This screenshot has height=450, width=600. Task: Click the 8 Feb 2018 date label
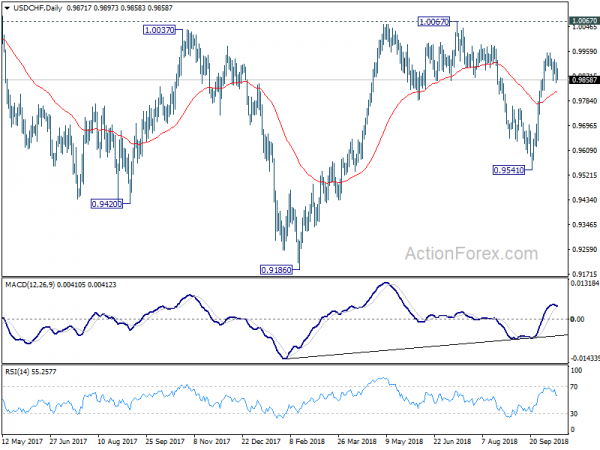tap(307, 441)
